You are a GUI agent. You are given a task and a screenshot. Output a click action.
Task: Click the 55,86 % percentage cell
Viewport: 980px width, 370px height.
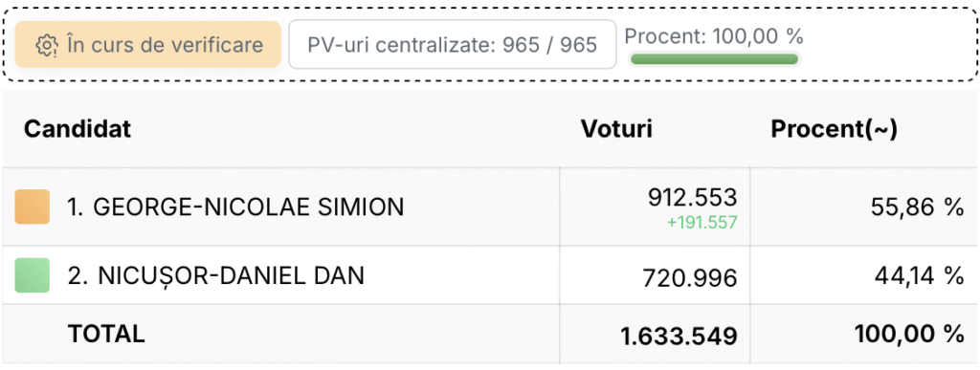[918, 207]
